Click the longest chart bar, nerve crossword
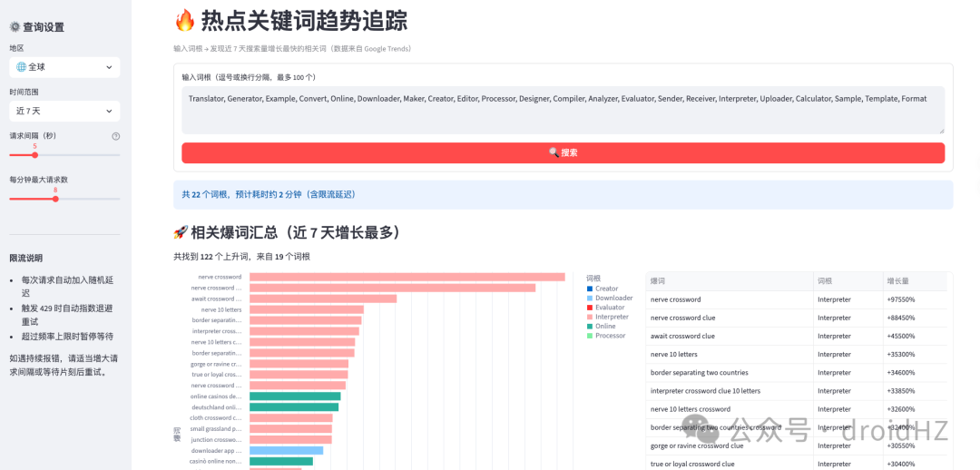The height and width of the screenshot is (470, 980). click(407, 277)
